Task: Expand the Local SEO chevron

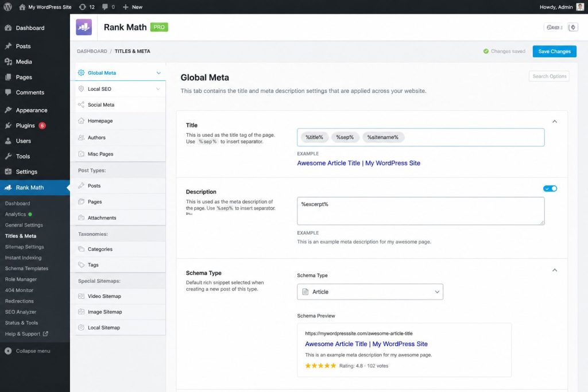Action: tap(158, 89)
